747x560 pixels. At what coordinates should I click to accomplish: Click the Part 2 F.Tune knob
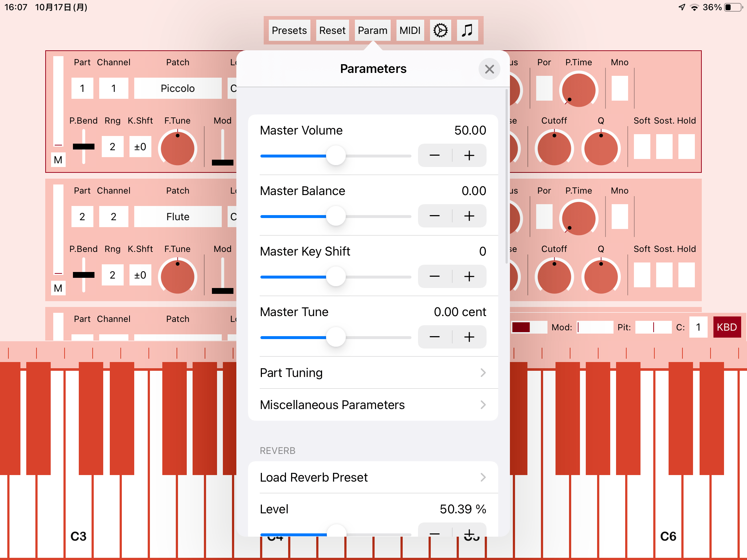(178, 277)
